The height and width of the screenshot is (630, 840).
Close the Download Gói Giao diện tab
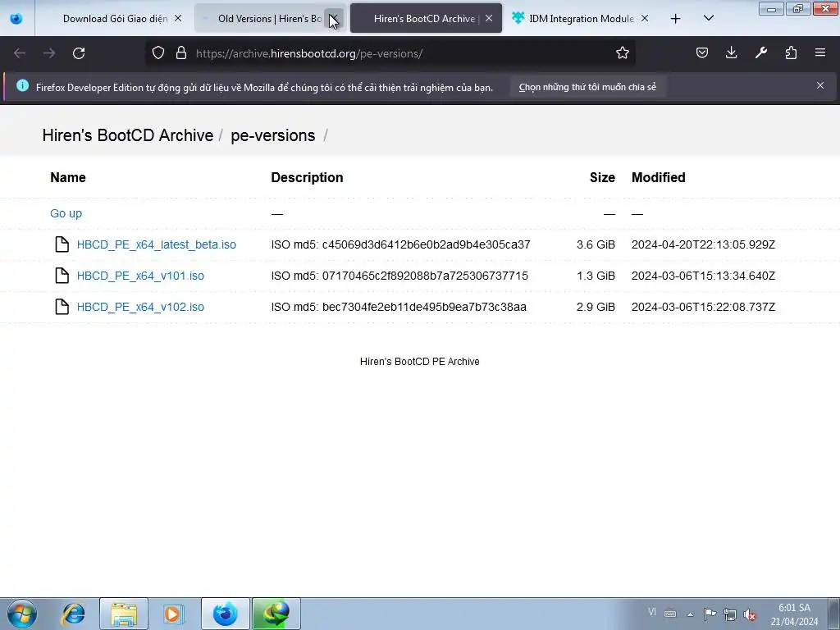click(178, 19)
